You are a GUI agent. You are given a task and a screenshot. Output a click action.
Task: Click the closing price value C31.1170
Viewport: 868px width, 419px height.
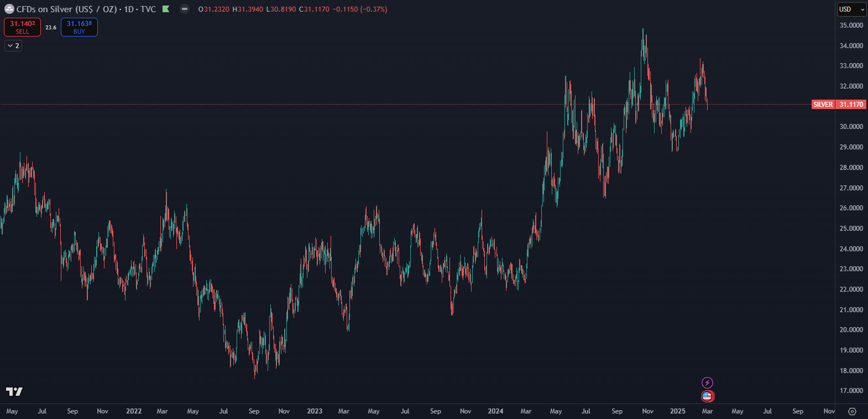314,9
